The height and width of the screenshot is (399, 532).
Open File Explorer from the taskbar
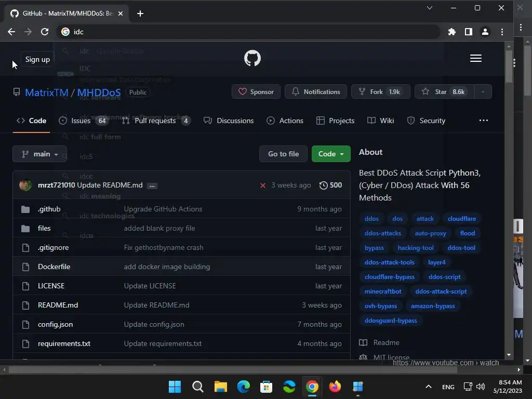point(220,387)
